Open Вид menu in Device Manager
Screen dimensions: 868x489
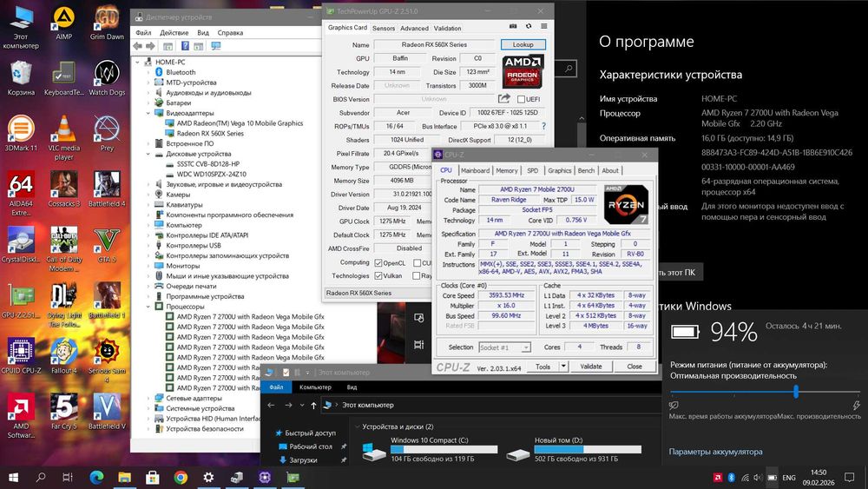click(203, 33)
